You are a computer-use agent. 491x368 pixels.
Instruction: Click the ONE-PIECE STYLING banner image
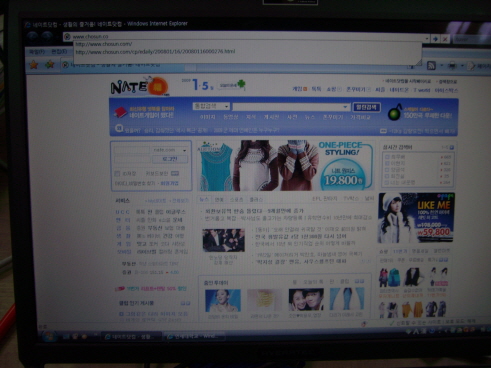pos(285,165)
